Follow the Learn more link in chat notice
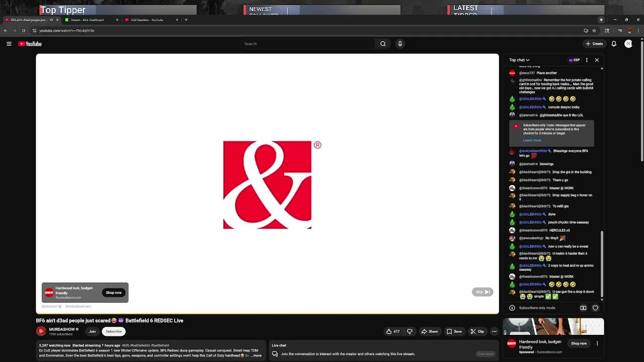The image size is (644, 362). click(532, 140)
